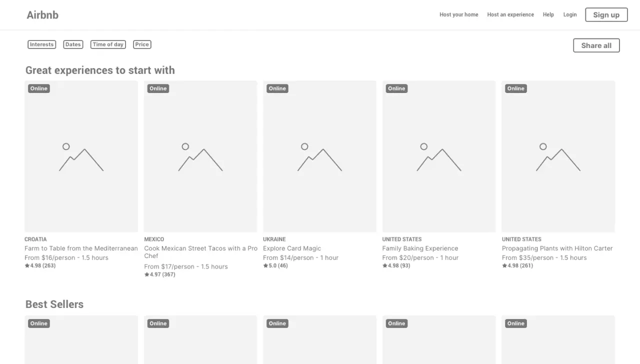The height and width of the screenshot is (364, 640).
Task: Open the Help page
Action: pos(548,15)
